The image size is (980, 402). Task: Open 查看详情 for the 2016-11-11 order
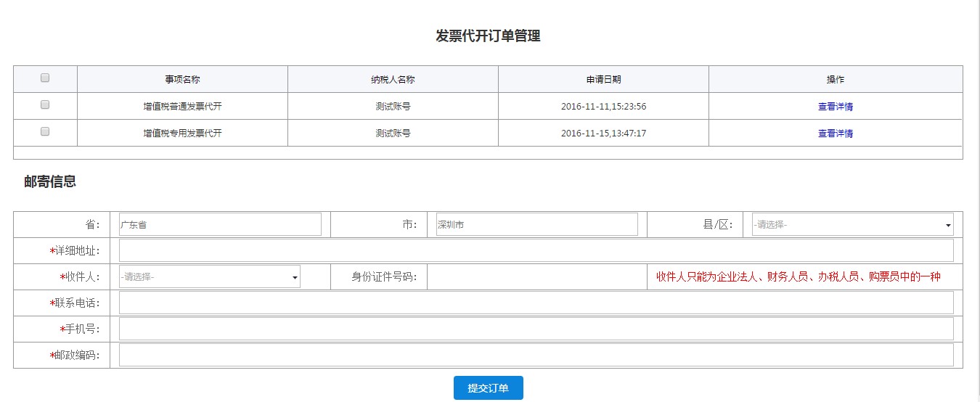tap(835, 107)
